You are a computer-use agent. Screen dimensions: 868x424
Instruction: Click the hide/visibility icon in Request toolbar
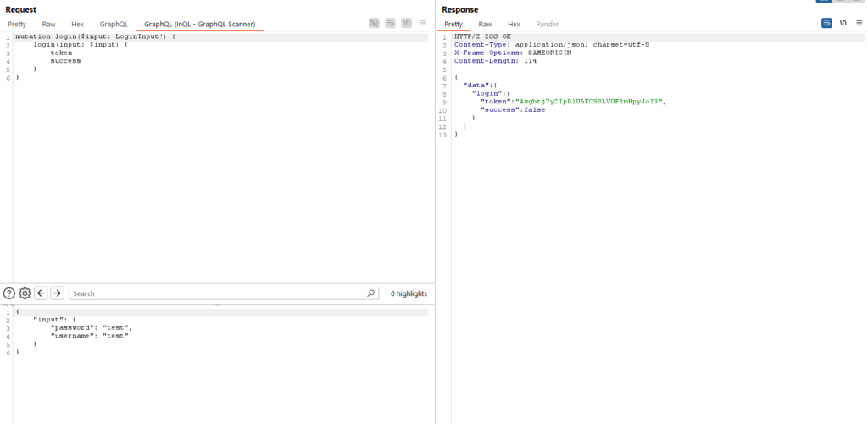(x=374, y=24)
